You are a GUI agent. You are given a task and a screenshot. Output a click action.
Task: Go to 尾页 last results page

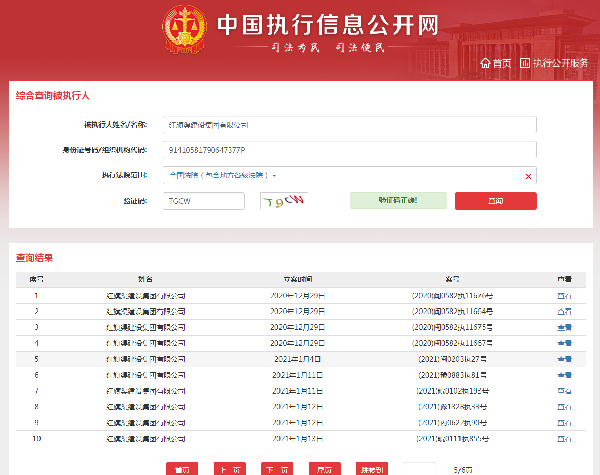[x=324, y=468]
